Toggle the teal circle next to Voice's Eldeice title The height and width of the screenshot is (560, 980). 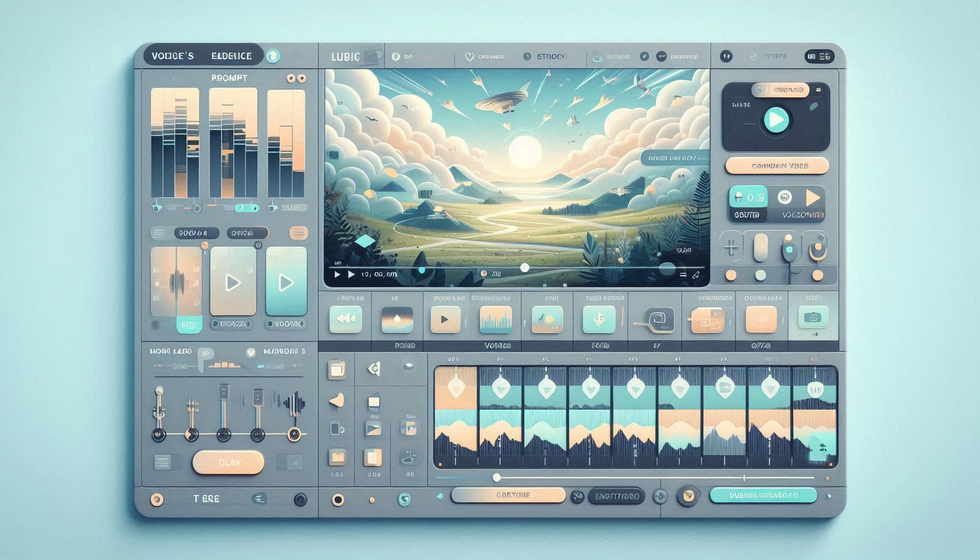272,56
